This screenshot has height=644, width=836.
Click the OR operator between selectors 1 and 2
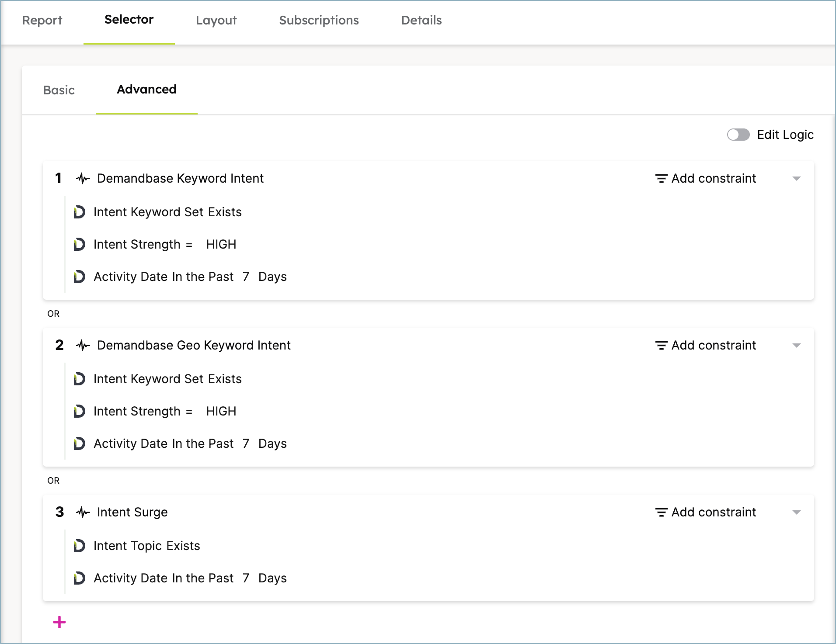(x=53, y=314)
